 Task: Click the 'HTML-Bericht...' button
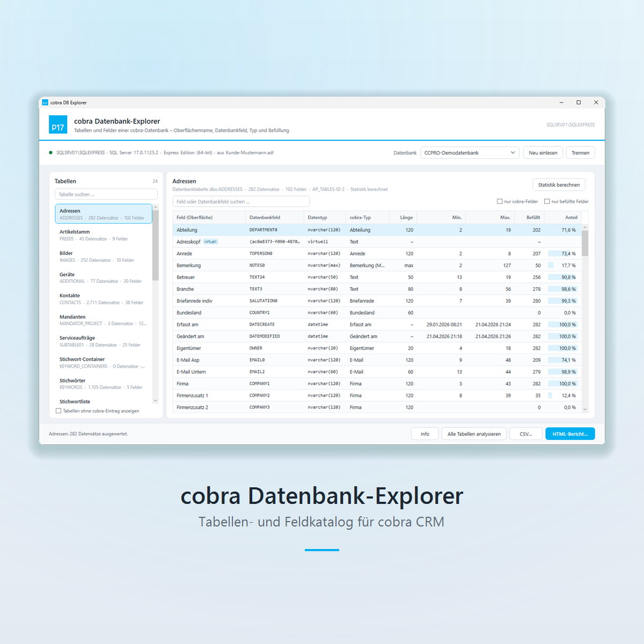pyautogui.click(x=570, y=434)
